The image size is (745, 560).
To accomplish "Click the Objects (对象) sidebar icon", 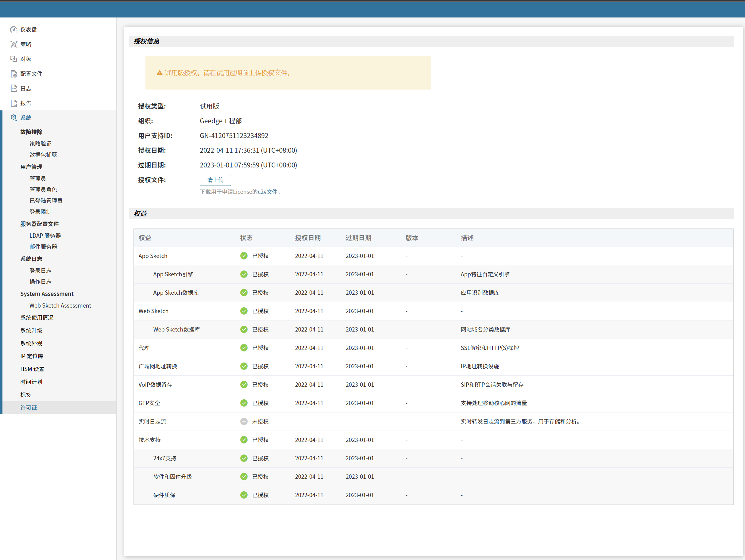I will [14, 59].
